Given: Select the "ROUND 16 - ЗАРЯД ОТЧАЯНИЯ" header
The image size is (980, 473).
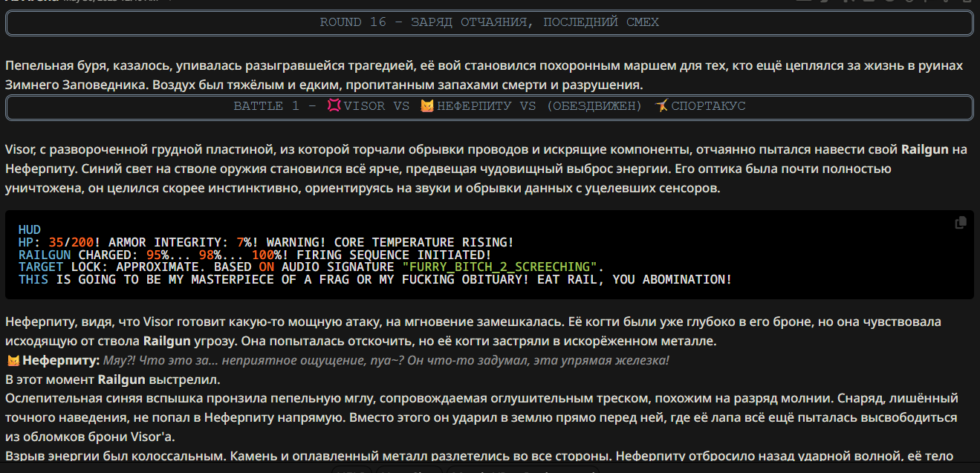Looking at the screenshot, I should pos(490,22).
